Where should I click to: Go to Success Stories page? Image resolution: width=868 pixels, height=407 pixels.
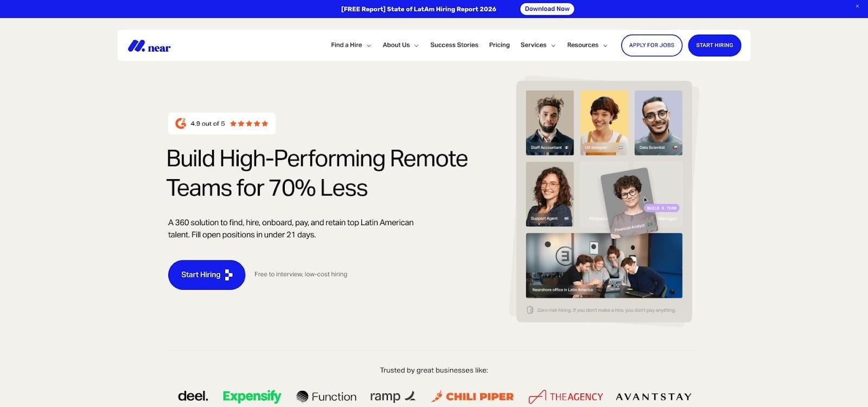[x=454, y=45]
